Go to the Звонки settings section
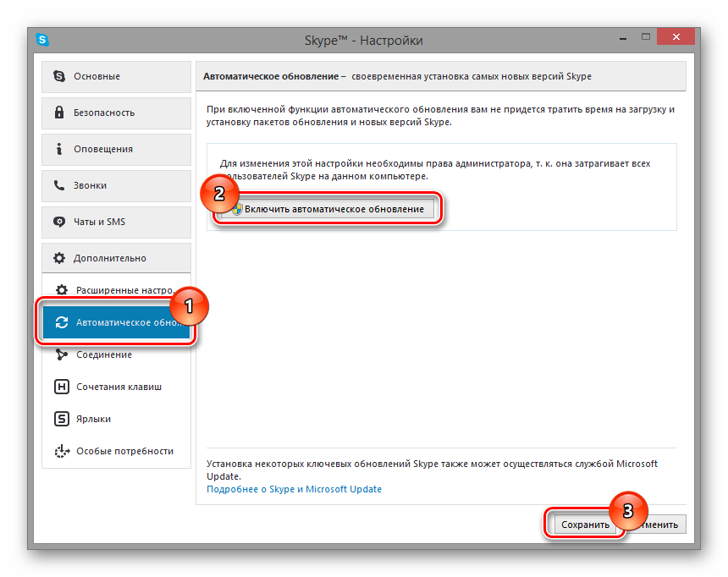 coord(116,185)
